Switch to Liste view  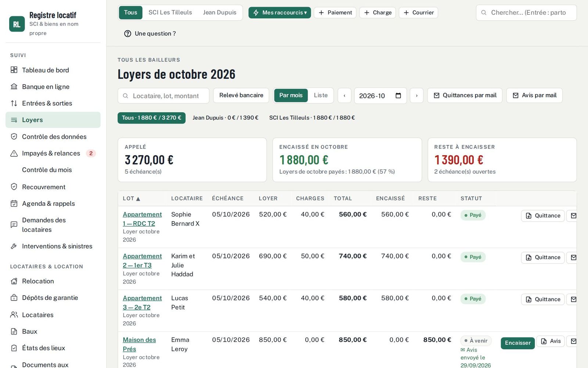coord(320,95)
